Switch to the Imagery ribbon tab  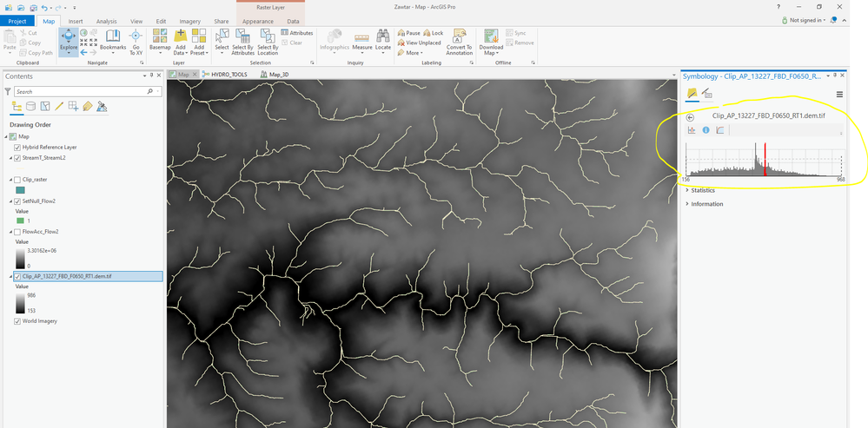[190, 21]
